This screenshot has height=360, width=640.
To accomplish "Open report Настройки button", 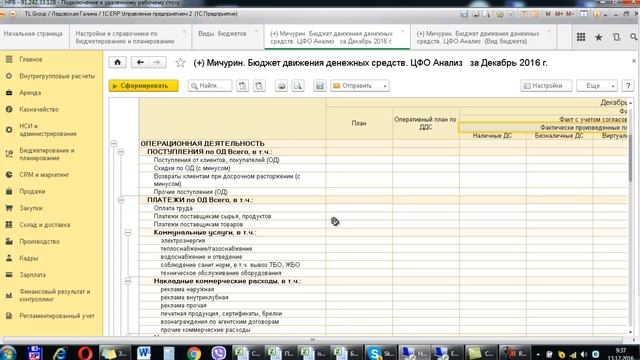I will (x=546, y=86).
